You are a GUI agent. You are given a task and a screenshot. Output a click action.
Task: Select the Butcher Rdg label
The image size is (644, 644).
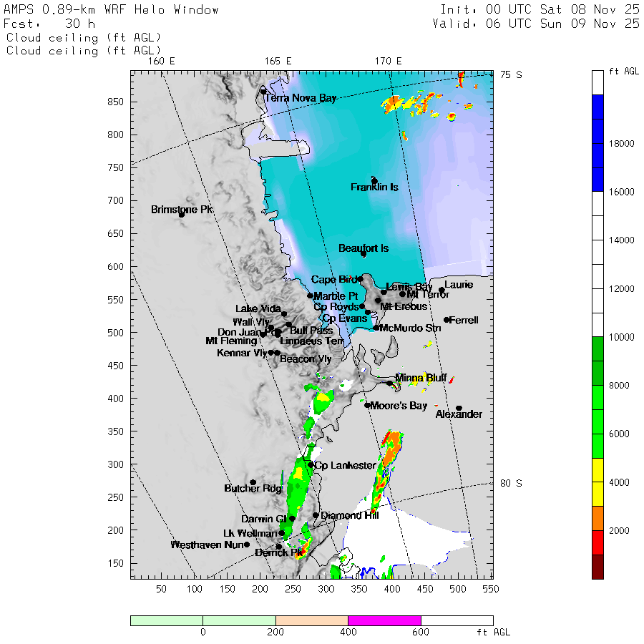pyautogui.click(x=253, y=488)
